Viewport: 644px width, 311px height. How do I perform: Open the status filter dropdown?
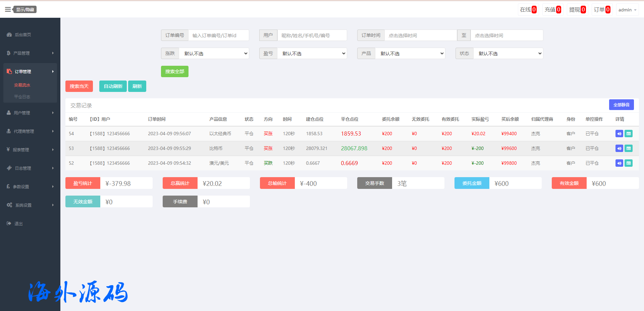click(508, 53)
